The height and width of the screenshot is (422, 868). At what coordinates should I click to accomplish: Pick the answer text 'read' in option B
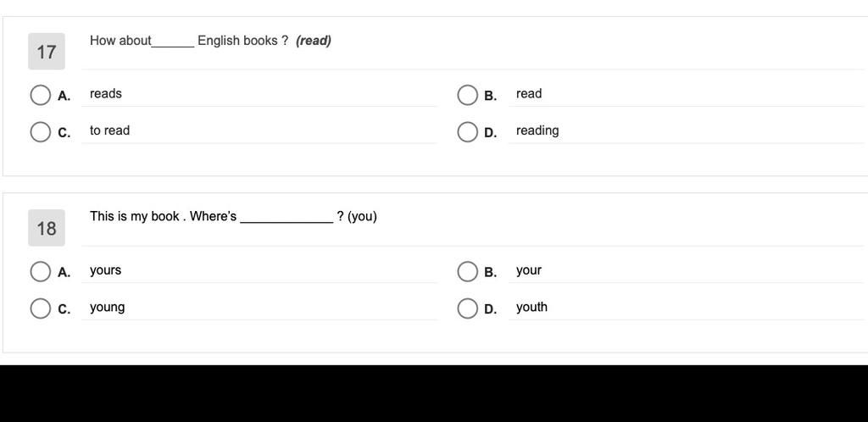(x=529, y=94)
